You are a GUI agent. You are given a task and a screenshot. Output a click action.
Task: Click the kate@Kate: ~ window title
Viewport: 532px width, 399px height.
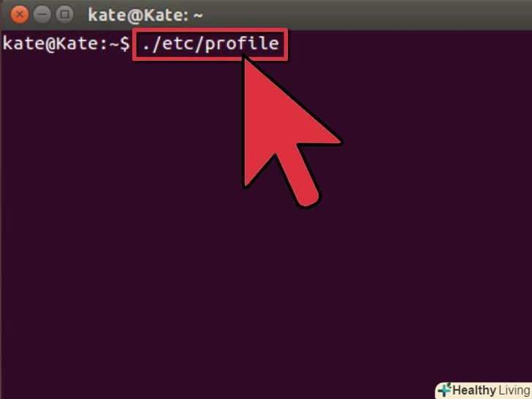145,15
